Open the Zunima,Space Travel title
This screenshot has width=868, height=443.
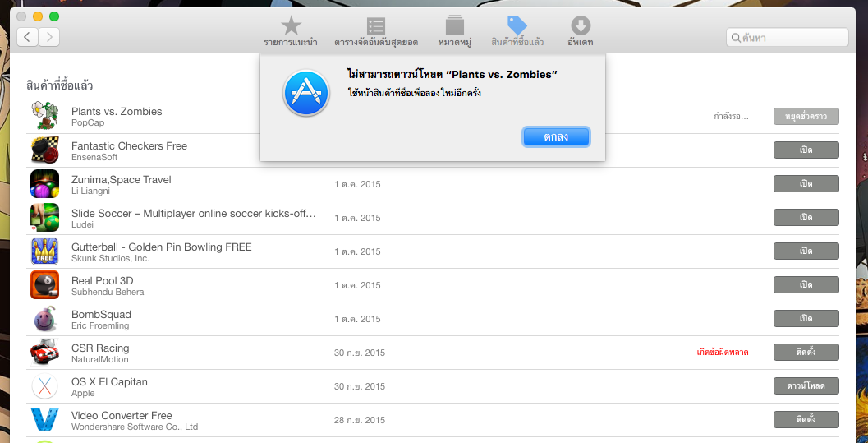(122, 179)
